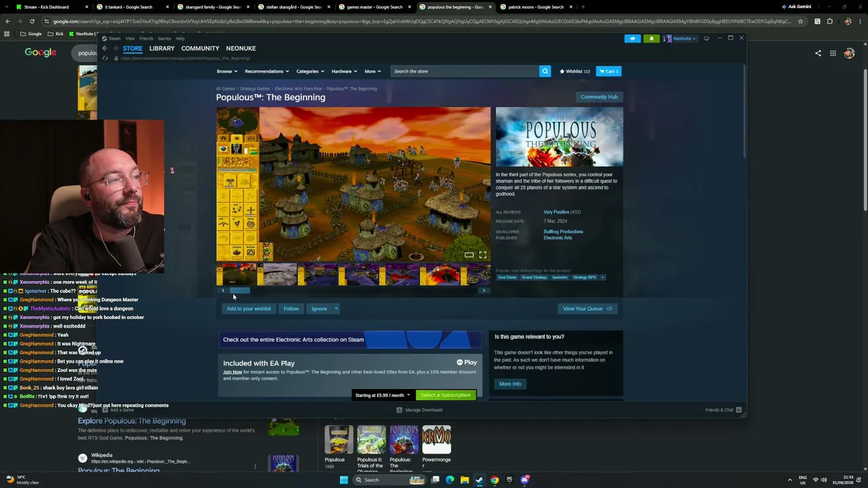Click View Your Queue button
This screenshot has width=868, height=488.
tap(587, 308)
